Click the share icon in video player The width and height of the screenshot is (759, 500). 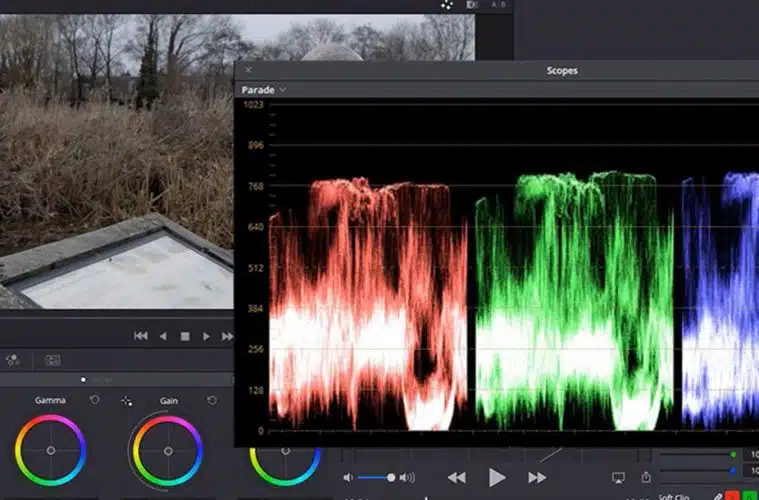[x=646, y=478]
